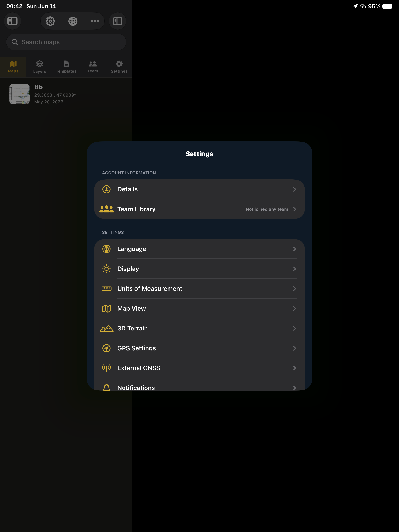The height and width of the screenshot is (532, 399).
Task: Tap the 3D Terrain mountain icon
Action: click(107, 328)
